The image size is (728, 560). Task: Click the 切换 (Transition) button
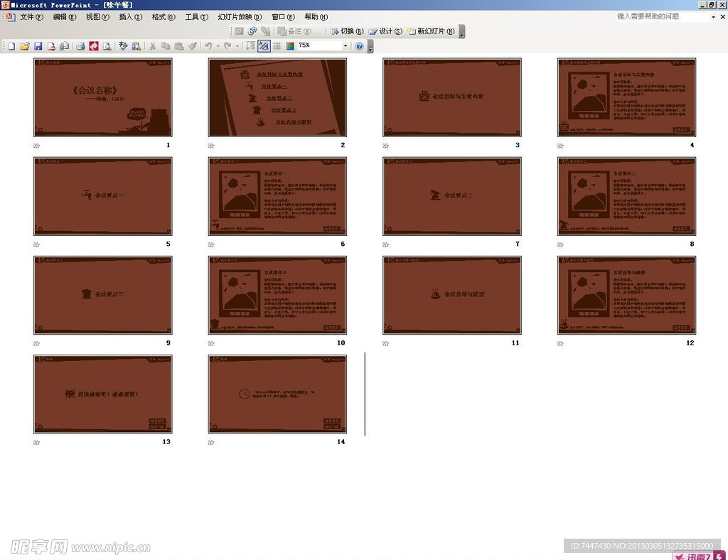coord(347,31)
